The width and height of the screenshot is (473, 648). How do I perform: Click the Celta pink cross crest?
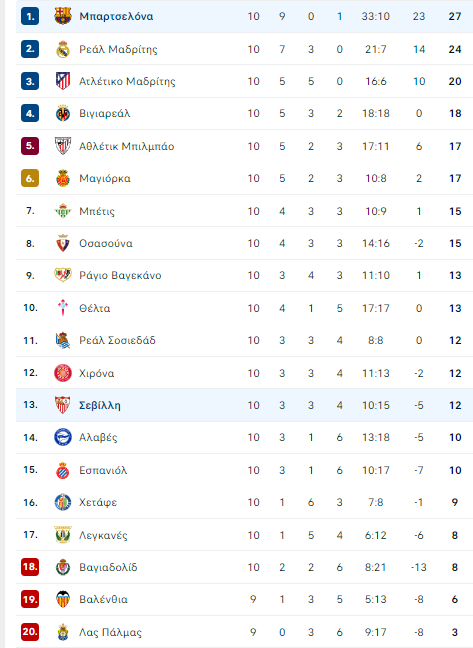click(x=63, y=308)
